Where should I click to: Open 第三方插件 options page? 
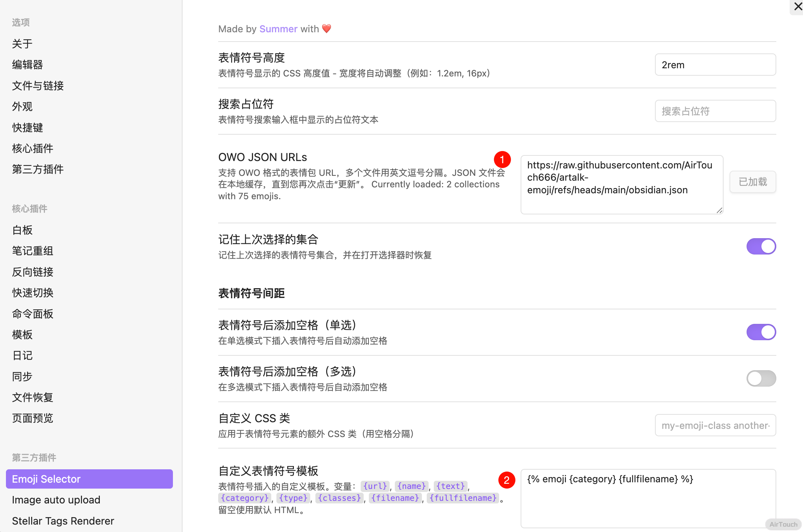pos(37,169)
